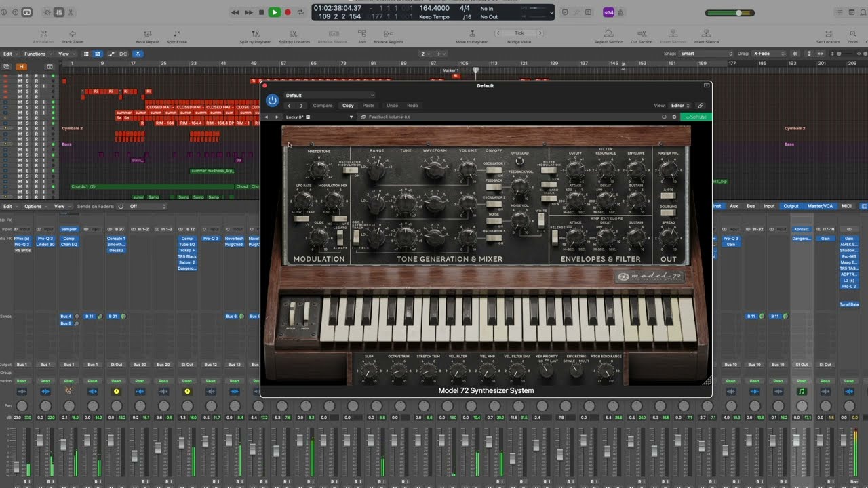Screen dimensions: 868x488
Task: Click the Split by Playhead icon
Action: [256, 33]
